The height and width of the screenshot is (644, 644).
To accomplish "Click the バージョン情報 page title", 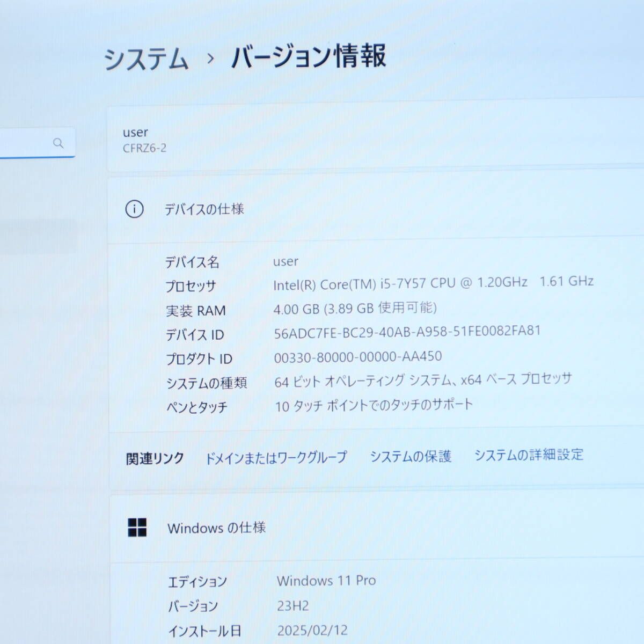I will 309,56.
